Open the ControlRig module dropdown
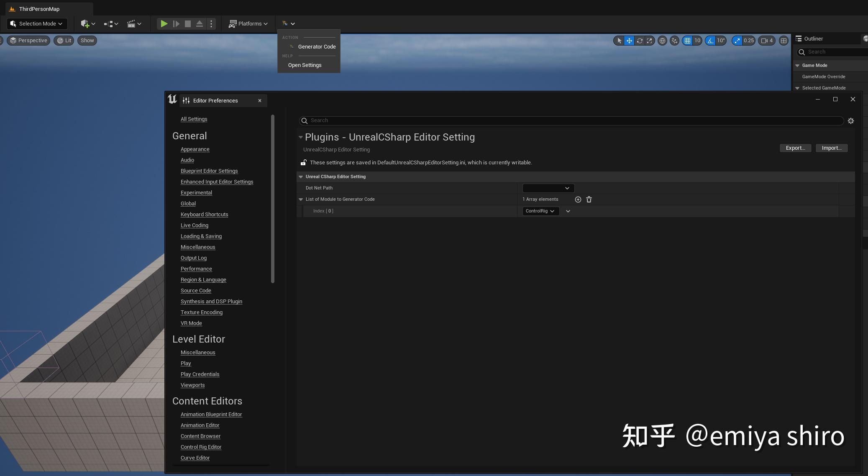Viewport: 868px width, 476px height. tap(541, 211)
